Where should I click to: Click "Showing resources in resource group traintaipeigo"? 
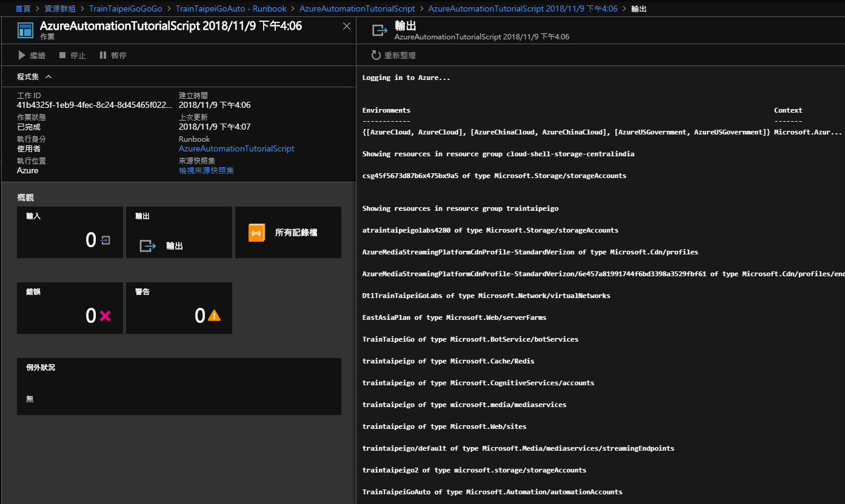pyautogui.click(x=460, y=208)
